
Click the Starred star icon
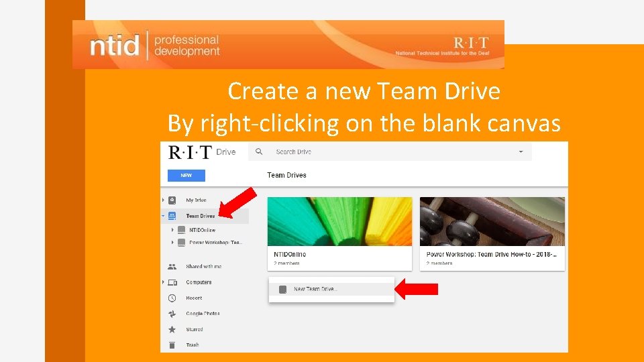[x=172, y=329]
